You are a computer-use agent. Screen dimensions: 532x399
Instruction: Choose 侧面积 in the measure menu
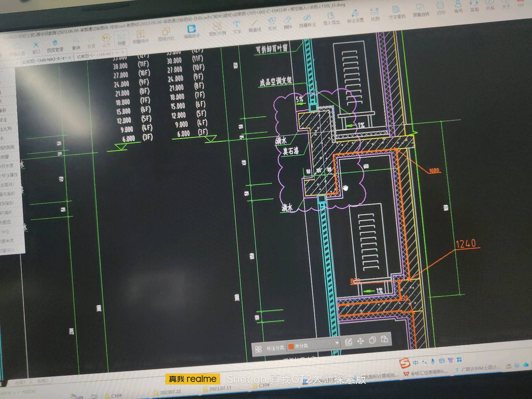tap(7, 203)
